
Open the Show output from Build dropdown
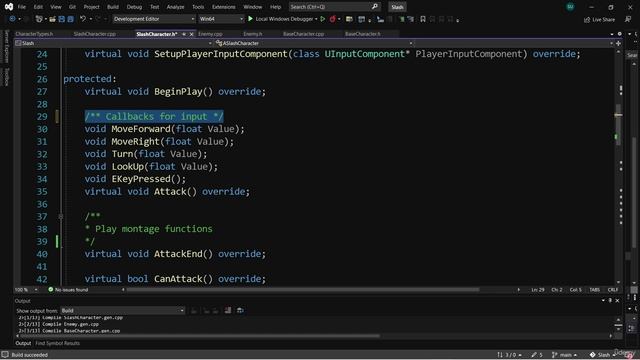pos(122,311)
